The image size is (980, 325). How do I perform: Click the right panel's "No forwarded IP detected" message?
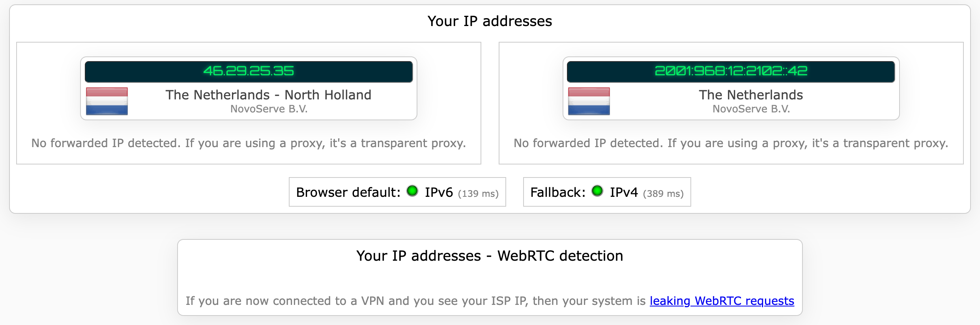(x=731, y=143)
